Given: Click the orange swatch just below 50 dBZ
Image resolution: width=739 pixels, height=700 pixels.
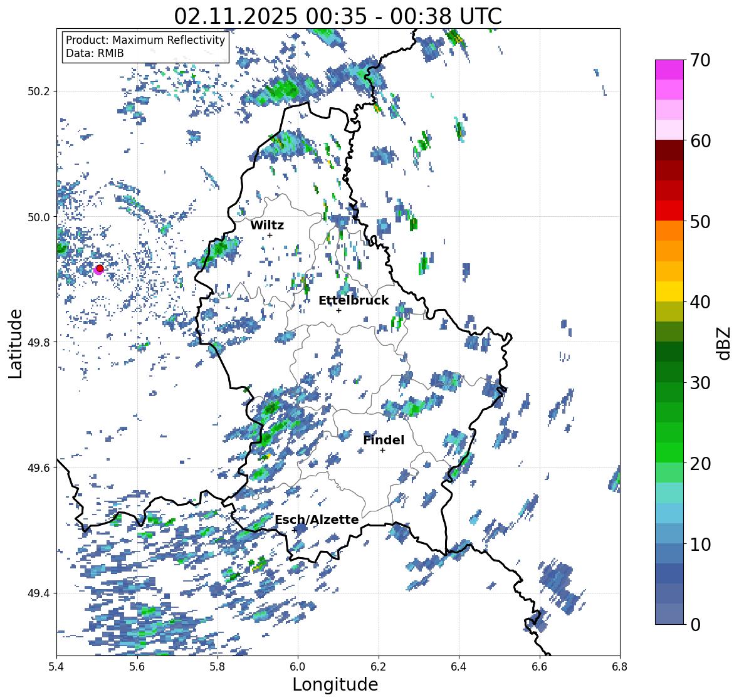Looking at the screenshot, I should pos(669,231).
